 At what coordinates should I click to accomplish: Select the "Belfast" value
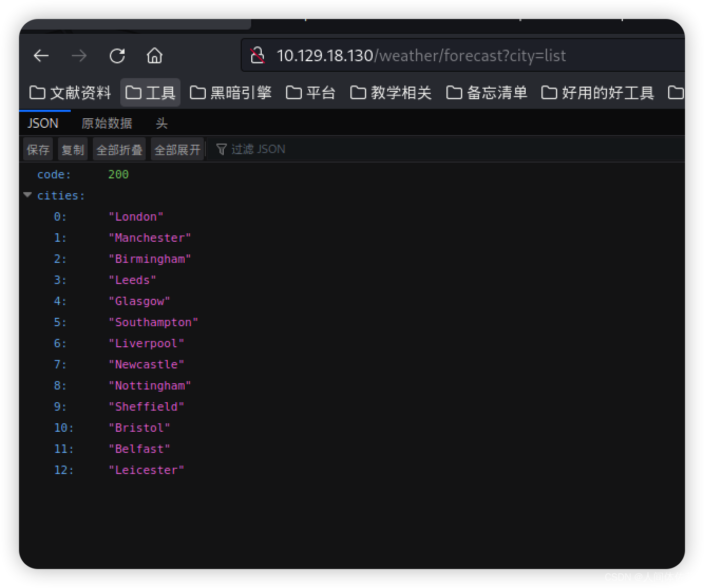(139, 449)
